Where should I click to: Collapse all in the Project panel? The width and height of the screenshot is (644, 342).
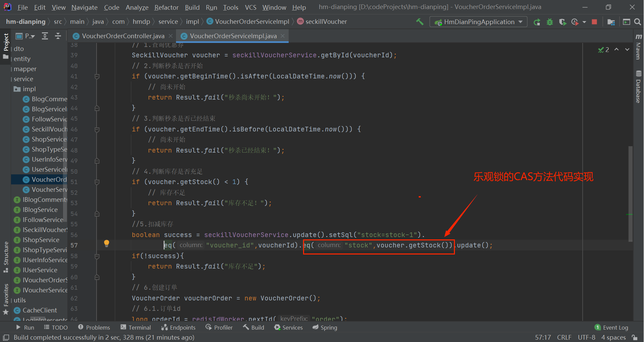[58, 36]
